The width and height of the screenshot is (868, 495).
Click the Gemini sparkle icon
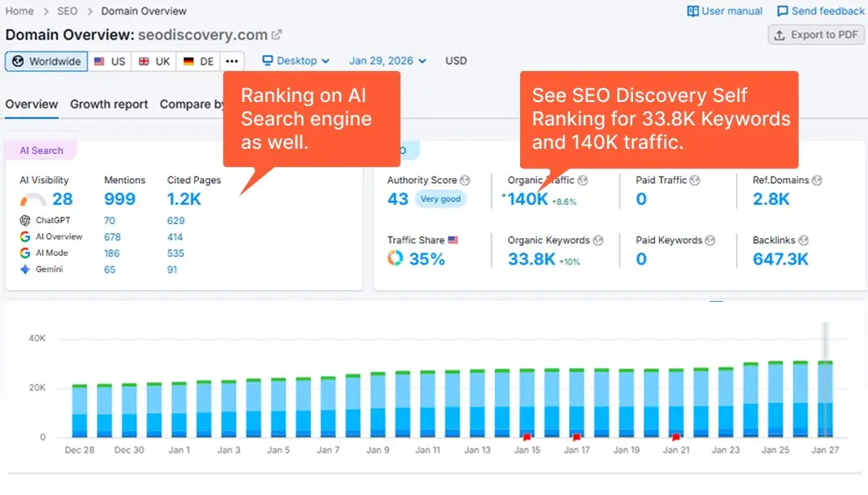coord(25,269)
